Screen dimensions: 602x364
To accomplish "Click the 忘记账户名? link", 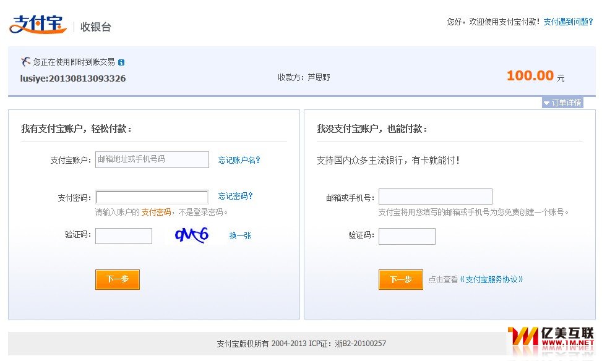I will [x=239, y=160].
